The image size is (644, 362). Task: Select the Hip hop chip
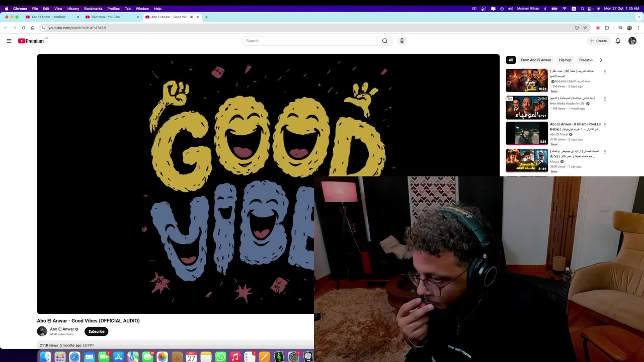coord(565,60)
